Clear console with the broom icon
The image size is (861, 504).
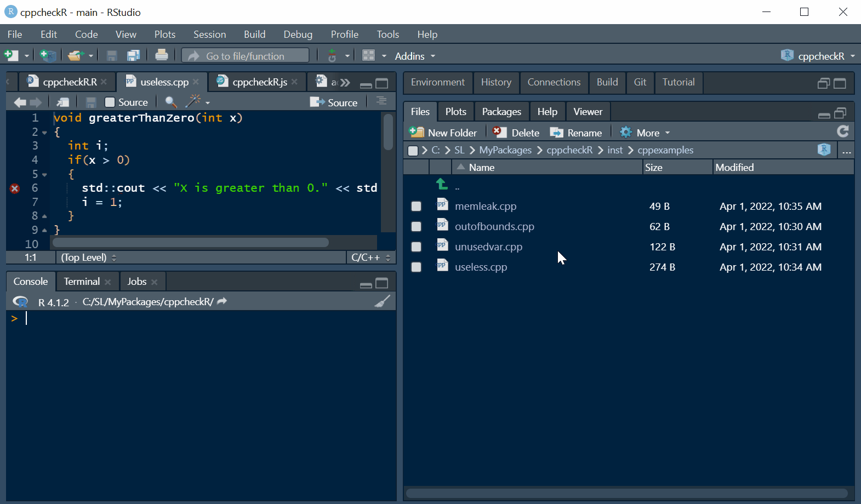pos(382,301)
